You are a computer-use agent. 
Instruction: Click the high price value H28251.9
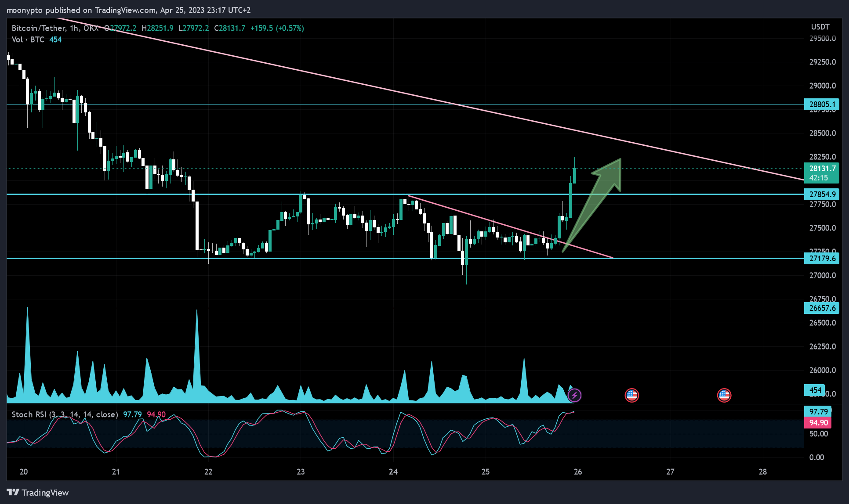click(157, 28)
